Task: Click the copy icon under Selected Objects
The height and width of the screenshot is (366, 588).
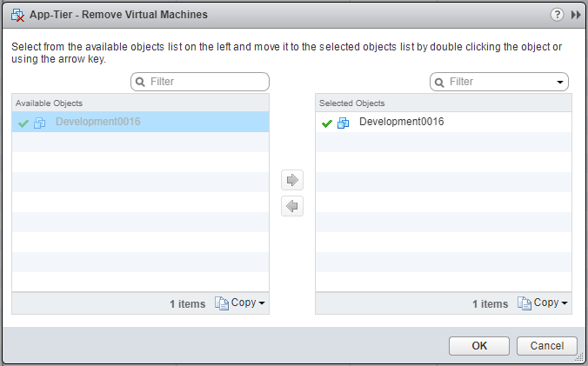Action: coord(524,303)
